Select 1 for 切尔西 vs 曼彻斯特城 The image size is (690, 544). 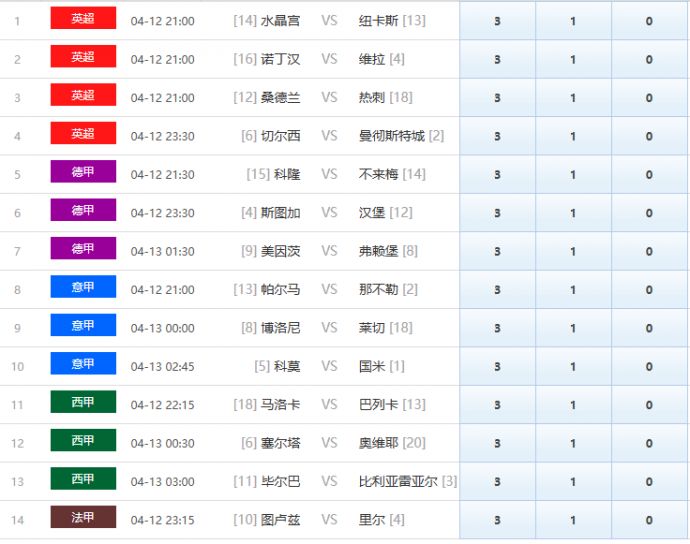(573, 136)
